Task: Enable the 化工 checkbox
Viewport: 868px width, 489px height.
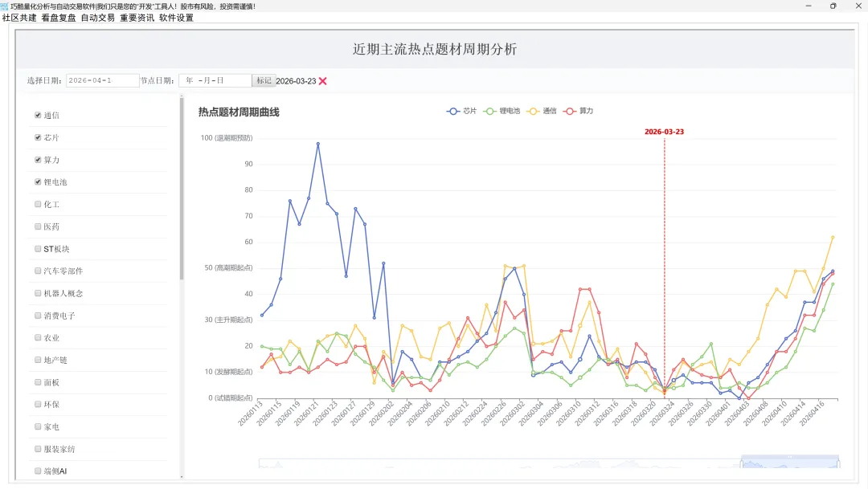Action: click(38, 204)
